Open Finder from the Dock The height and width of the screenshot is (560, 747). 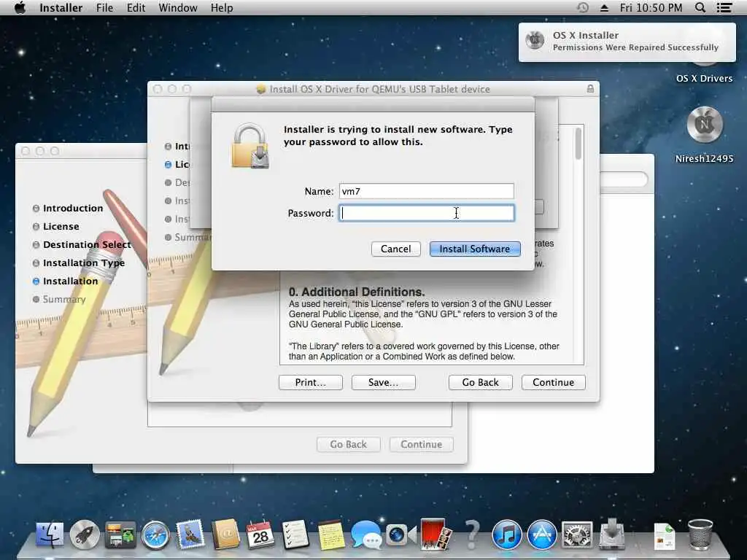50,534
